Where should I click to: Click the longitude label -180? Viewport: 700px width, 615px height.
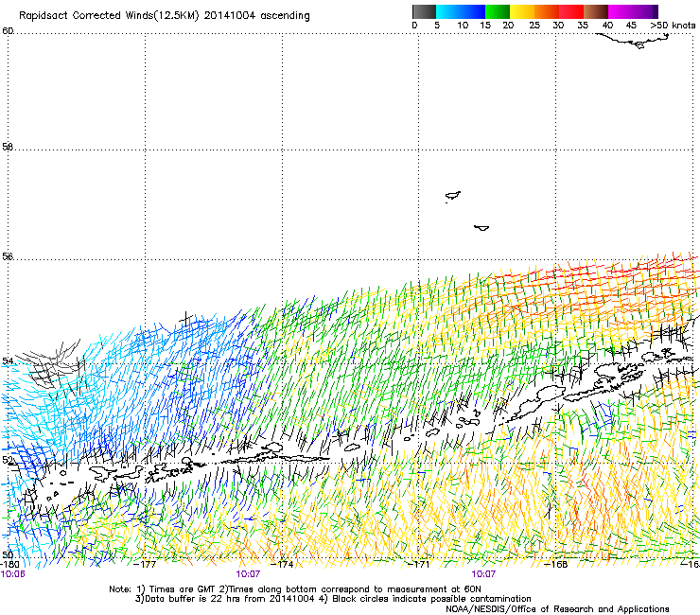tap(9, 564)
